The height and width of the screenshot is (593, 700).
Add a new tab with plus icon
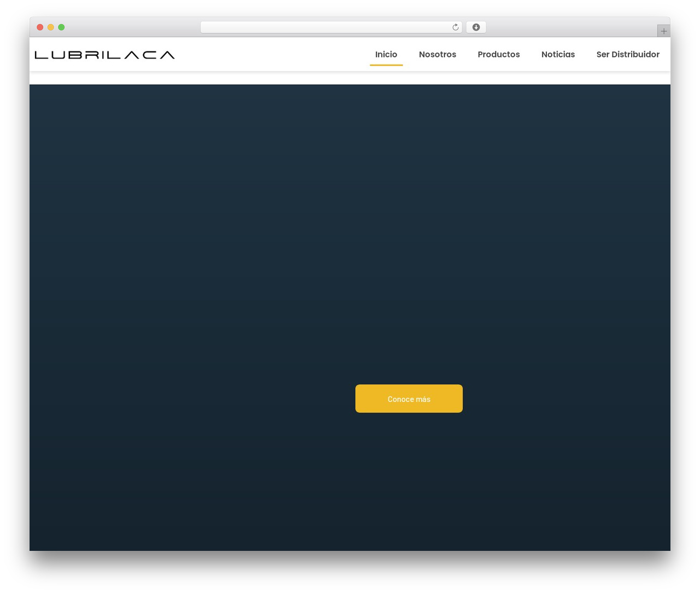click(663, 31)
